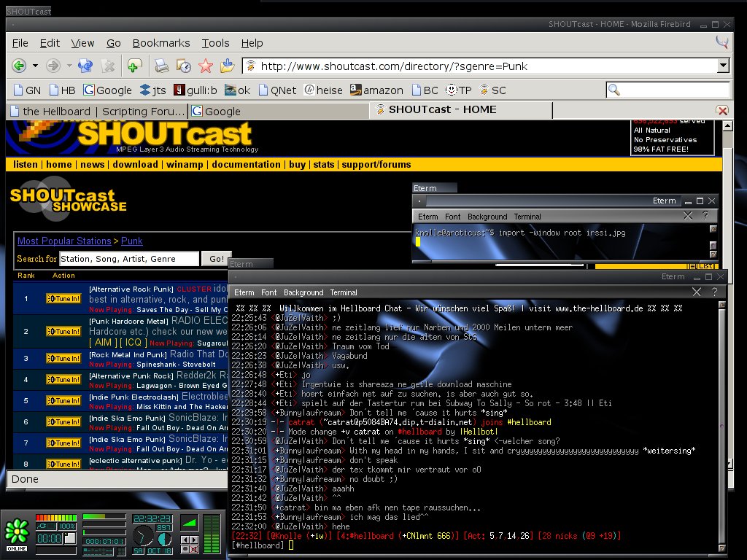Click the volume triangle in dock widget
This screenshot has width=747, height=560.
[189, 522]
